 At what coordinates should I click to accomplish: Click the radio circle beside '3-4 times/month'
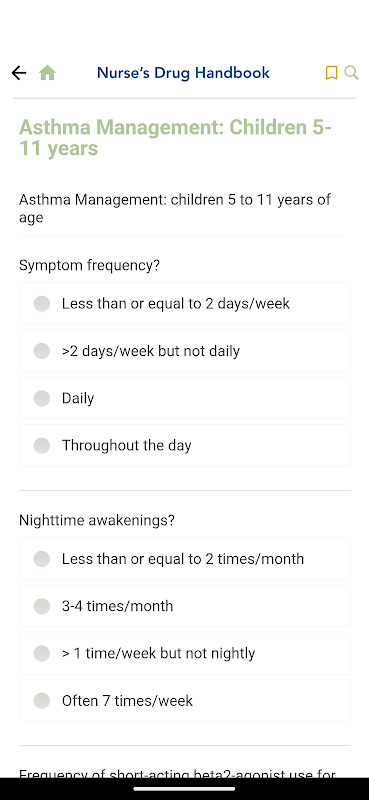point(42,606)
